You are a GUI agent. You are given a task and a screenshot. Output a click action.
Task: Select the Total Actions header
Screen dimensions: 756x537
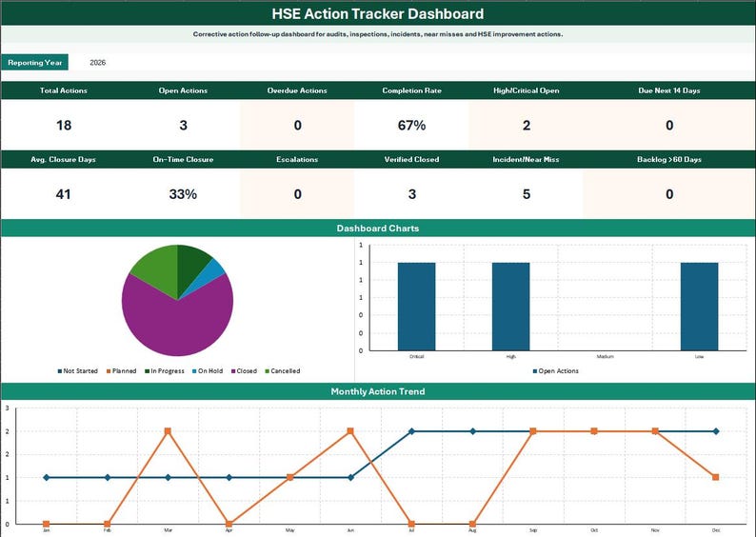pos(64,90)
